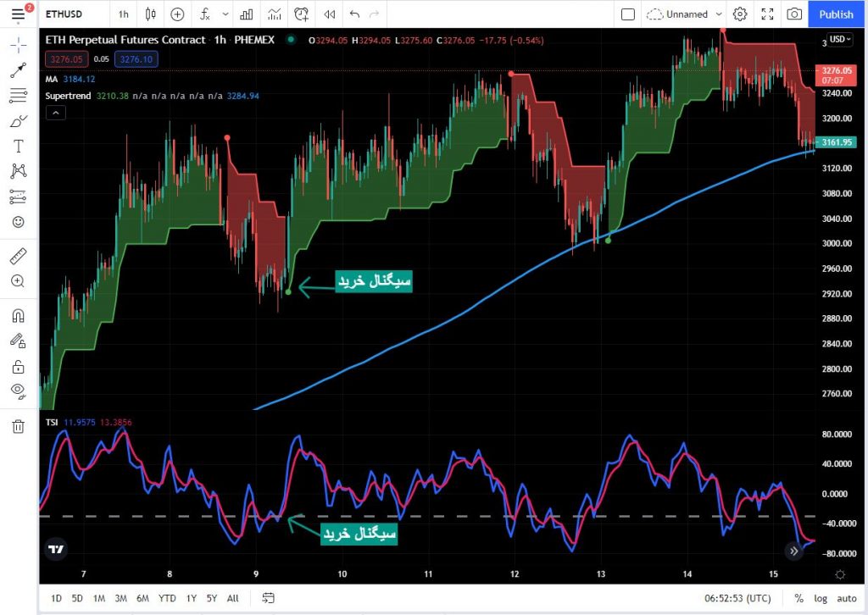The width and height of the screenshot is (868, 615).
Task: Activate the Magnet mode tool
Action: [18, 316]
